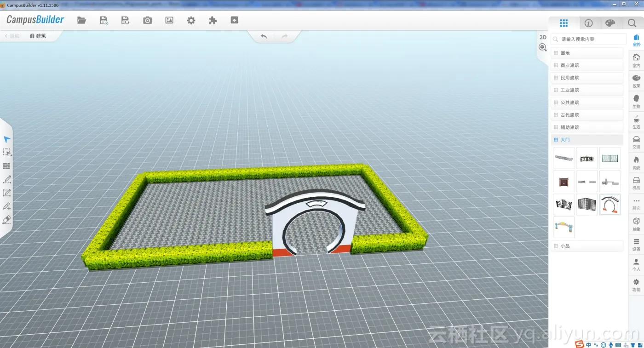Screen dimensions: 644x348
Task: Select the edit-shape tool on left toolbar
Action: [7, 193]
